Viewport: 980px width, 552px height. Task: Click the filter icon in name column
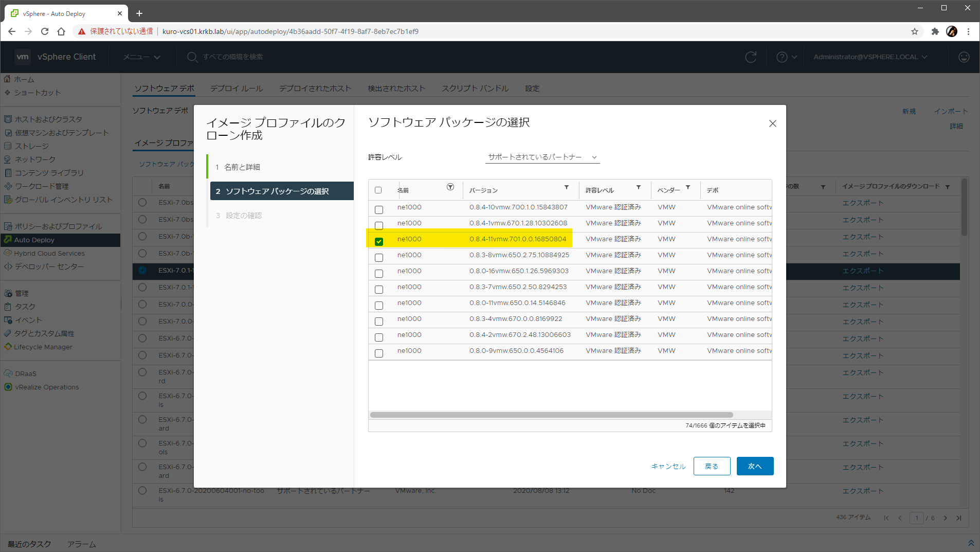[x=450, y=187]
